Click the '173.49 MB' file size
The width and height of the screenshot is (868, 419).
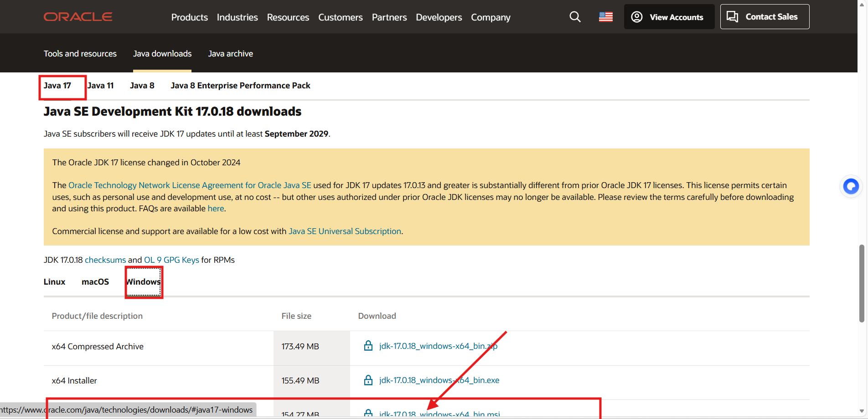[300, 347]
